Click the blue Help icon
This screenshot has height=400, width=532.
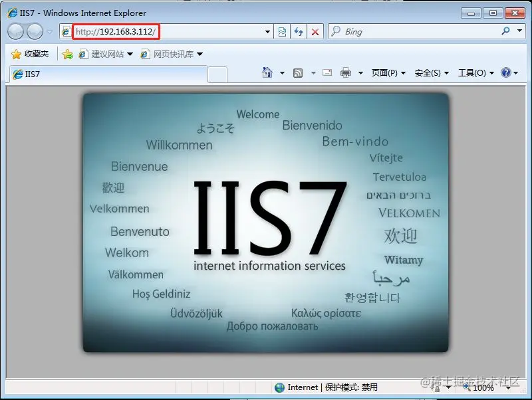506,72
